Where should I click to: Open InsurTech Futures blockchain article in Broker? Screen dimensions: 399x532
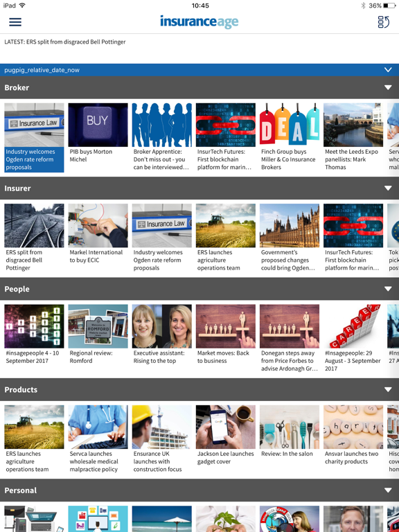click(226, 137)
